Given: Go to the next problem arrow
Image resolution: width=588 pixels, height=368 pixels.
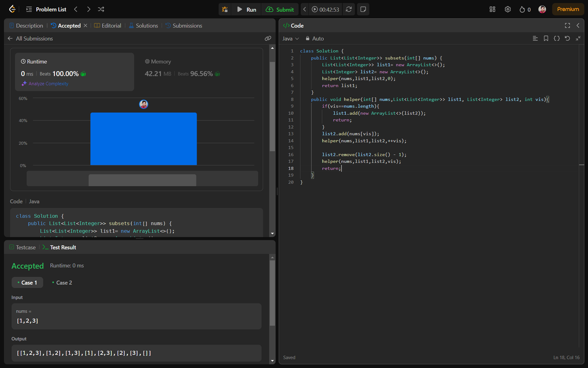Looking at the screenshot, I should click(88, 9).
